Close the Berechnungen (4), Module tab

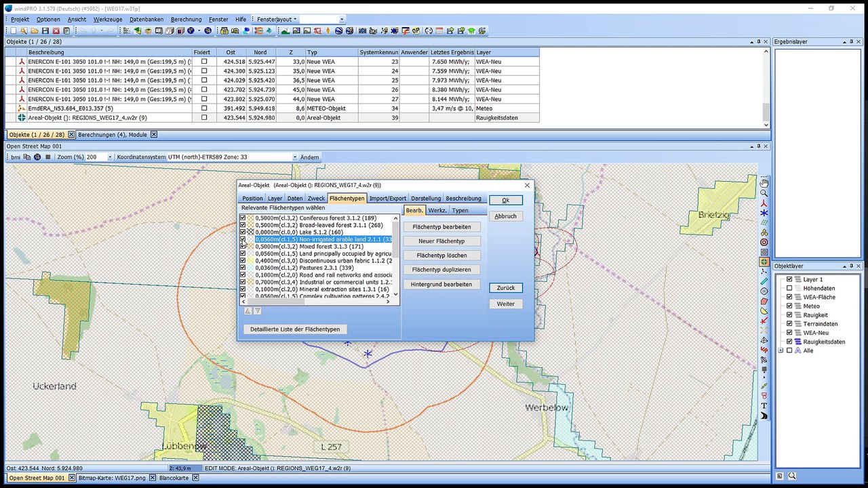tap(153, 135)
